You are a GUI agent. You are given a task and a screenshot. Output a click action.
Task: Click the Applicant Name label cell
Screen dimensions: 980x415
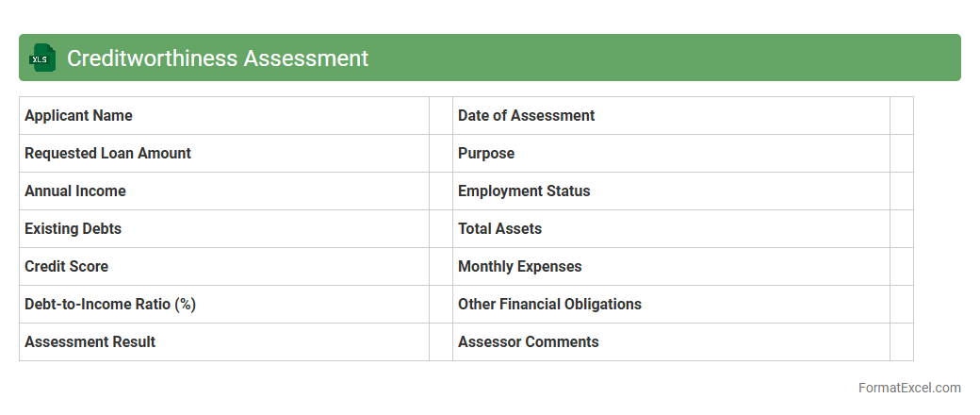[x=78, y=116]
